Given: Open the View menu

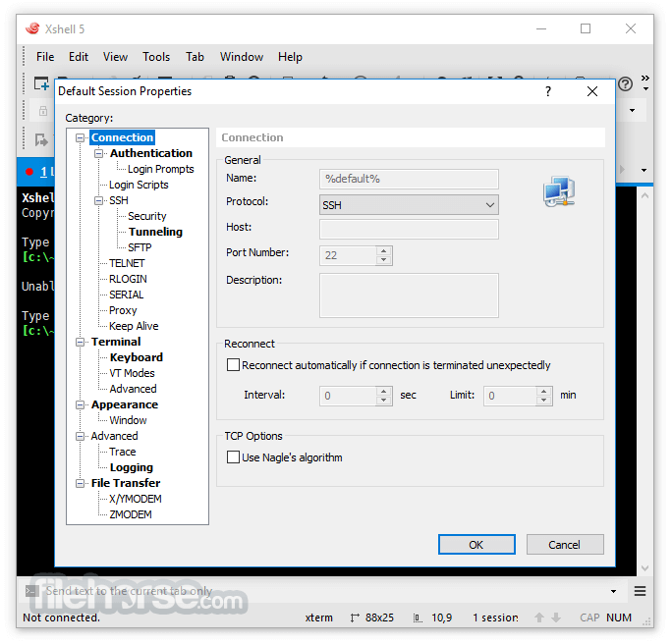Looking at the screenshot, I should pyautogui.click(x=115, y=57).
